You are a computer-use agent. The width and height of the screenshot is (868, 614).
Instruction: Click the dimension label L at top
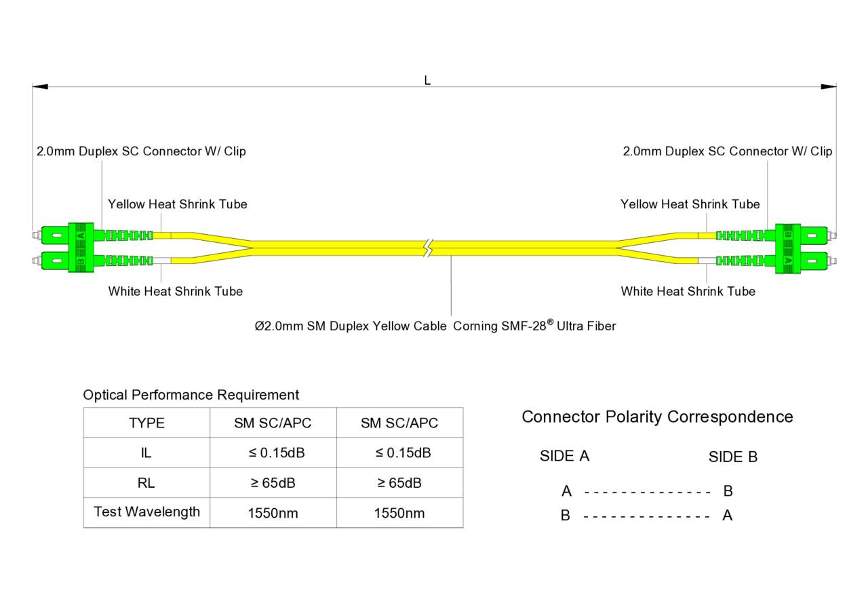coord(427,80)
